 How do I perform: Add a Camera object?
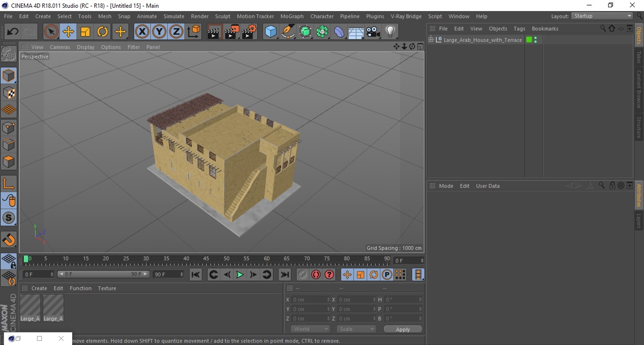coord(373,32)
